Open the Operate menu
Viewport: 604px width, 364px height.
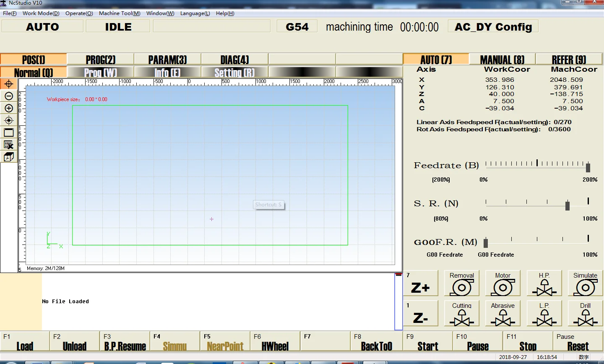pyautogui.click(x=79, y=13)
